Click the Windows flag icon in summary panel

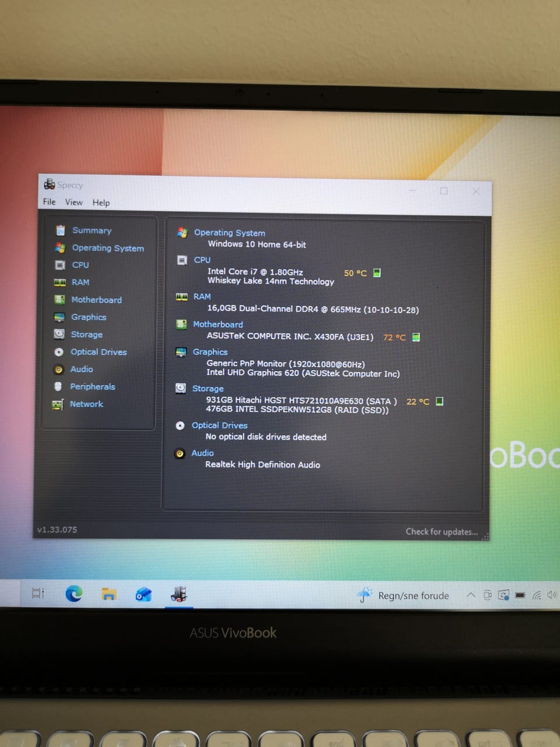click(x=182, y=232)
